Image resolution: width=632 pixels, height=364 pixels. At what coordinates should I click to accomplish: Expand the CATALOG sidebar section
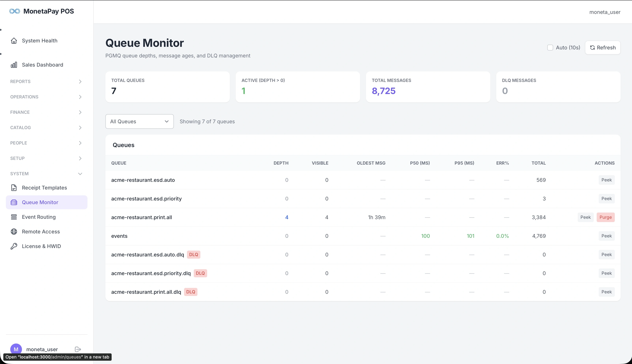click(x=46, y=127)
